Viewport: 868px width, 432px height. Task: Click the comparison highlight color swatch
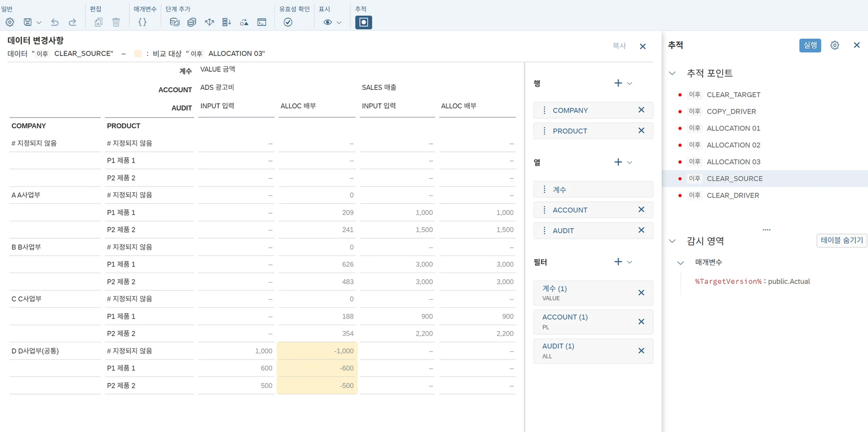coord(138,54)
